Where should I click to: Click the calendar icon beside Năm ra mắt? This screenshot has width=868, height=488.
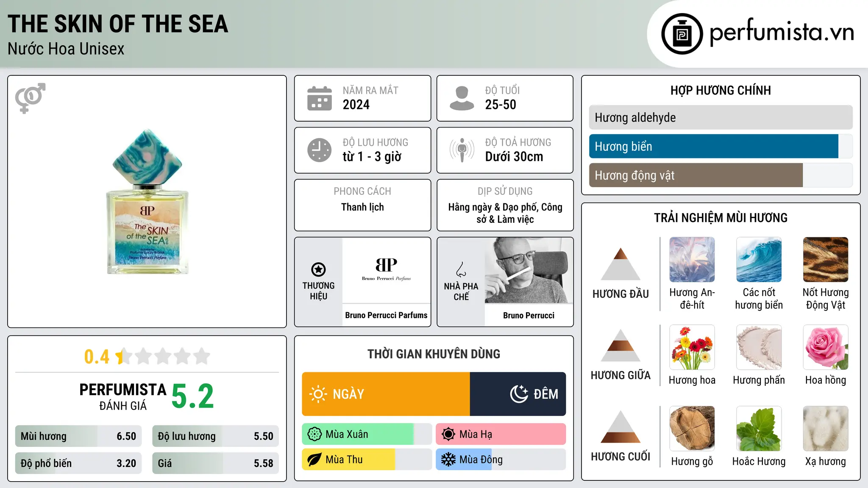click(x=320, y=98)
